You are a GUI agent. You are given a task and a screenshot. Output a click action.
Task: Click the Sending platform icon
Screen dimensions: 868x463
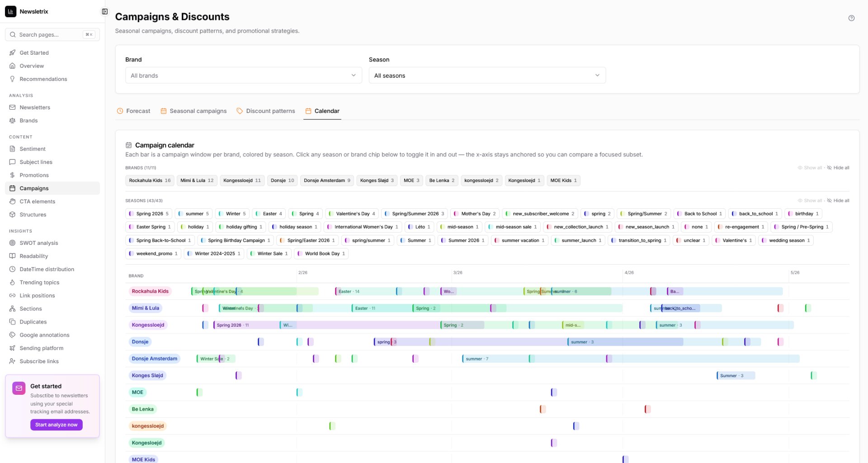click(x=13, y=348)
